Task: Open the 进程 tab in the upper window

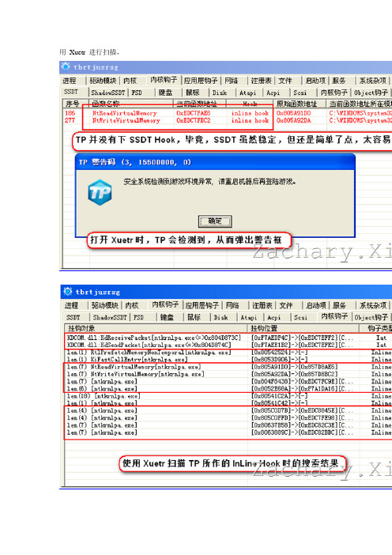Action: click(x=70, y=81)
